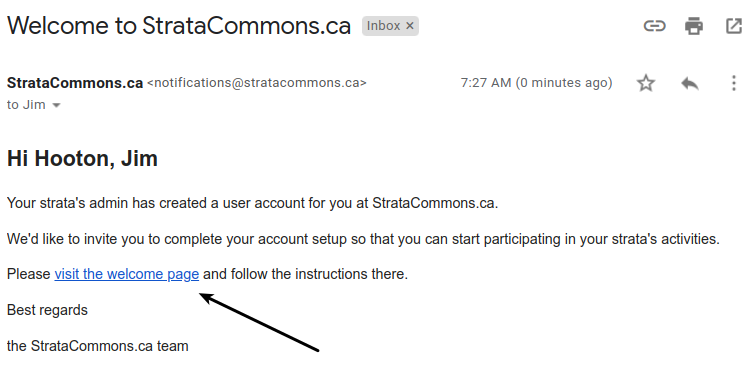Open the email in a new window
The width and height of the screenshot is (753, 377).
tap(734, 26)
